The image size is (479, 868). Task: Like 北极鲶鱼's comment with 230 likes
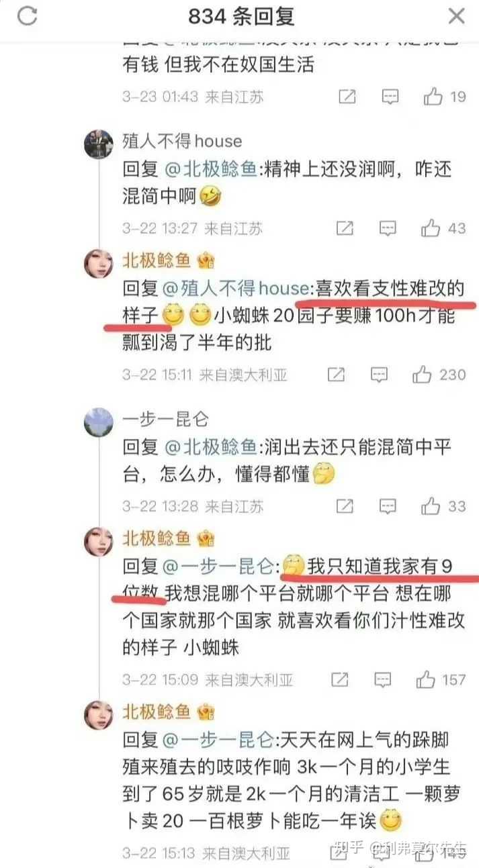(x=423, y=374)
